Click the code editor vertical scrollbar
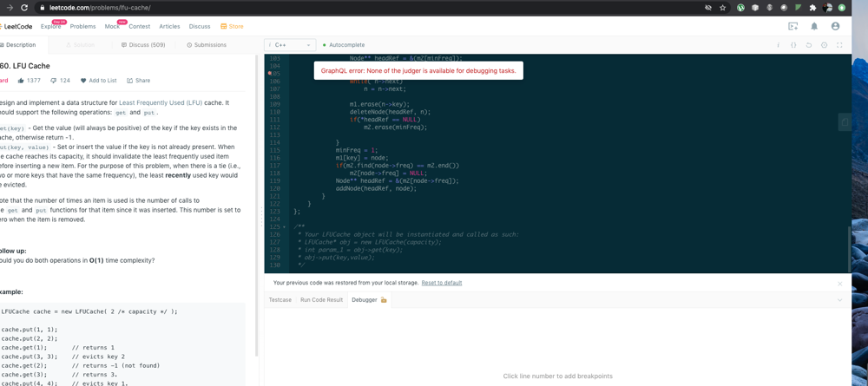868x386 pixels. tap(849, 248)
